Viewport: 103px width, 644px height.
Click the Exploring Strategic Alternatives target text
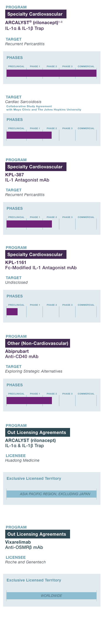(34, 371)
